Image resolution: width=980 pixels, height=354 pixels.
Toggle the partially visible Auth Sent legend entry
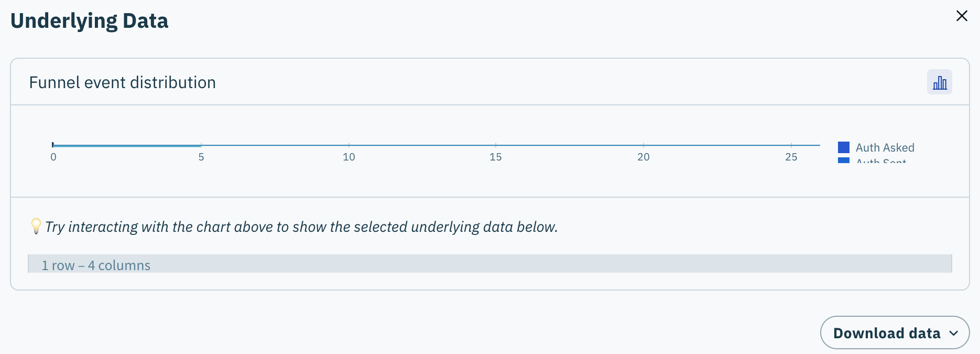tap(880, 160)
